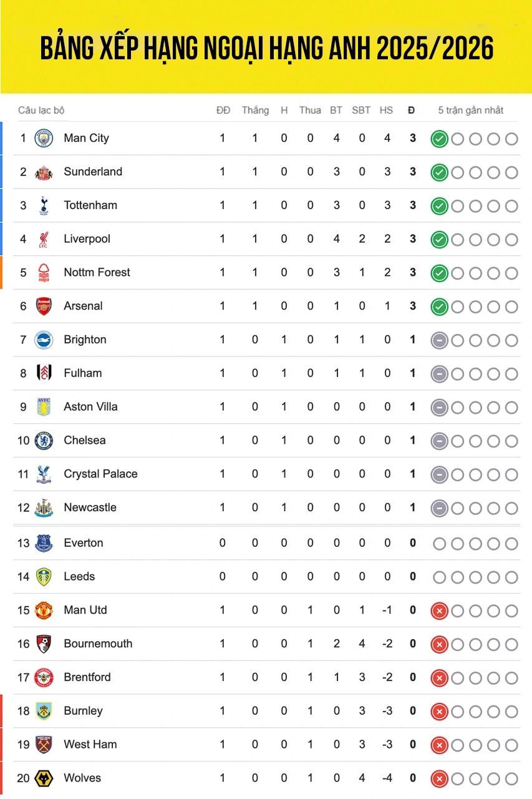Click the Sunderland club crest
The height and width of the screenshot is (799, 532).
point(44,172)
